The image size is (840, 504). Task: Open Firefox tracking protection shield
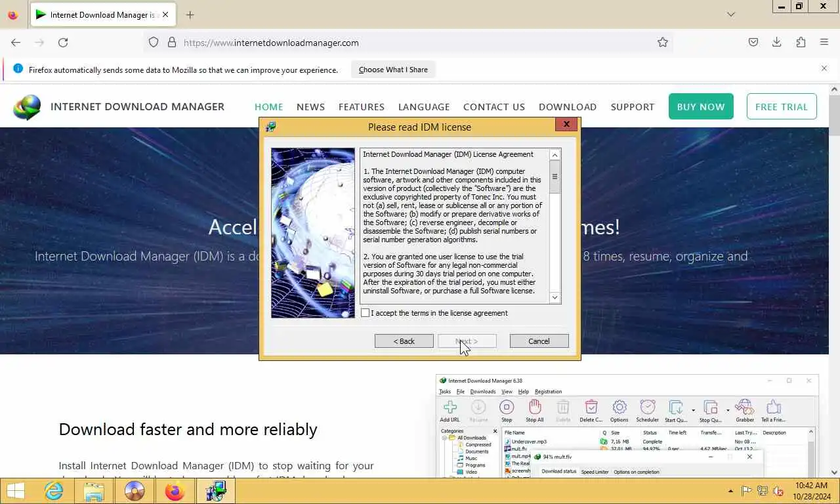(x=154, y=42)
